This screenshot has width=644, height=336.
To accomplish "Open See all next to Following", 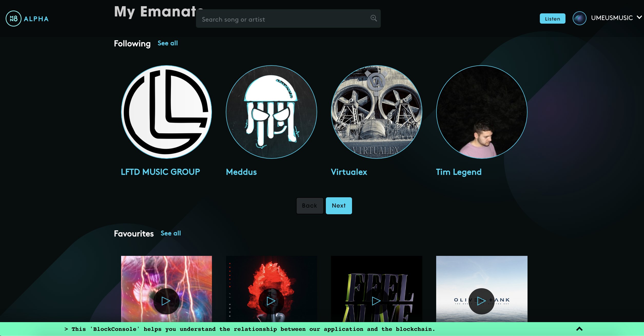I will pos(168,43).
